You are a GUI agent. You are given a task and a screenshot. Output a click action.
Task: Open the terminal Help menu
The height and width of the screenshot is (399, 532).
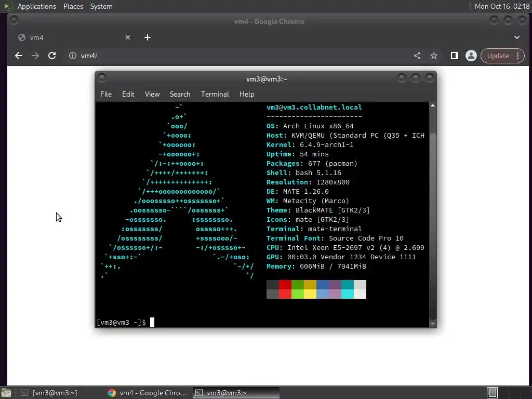tap(247, 94)
